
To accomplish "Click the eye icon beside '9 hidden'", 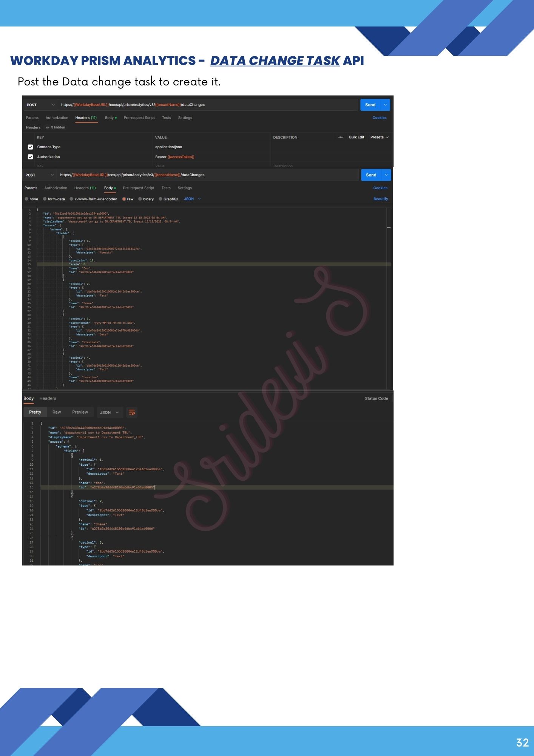I will click(48, 127).
